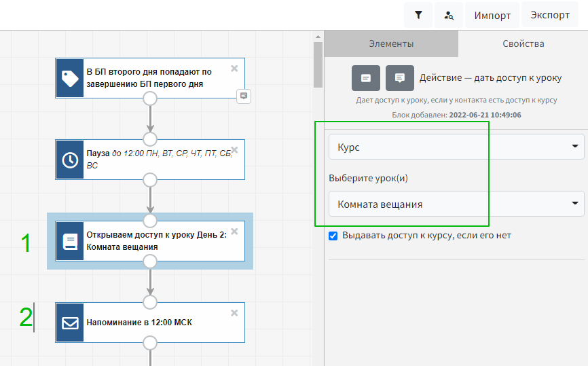Delete the 'Напоминание в 12:00 МСК' block

[x=234, y=312]
